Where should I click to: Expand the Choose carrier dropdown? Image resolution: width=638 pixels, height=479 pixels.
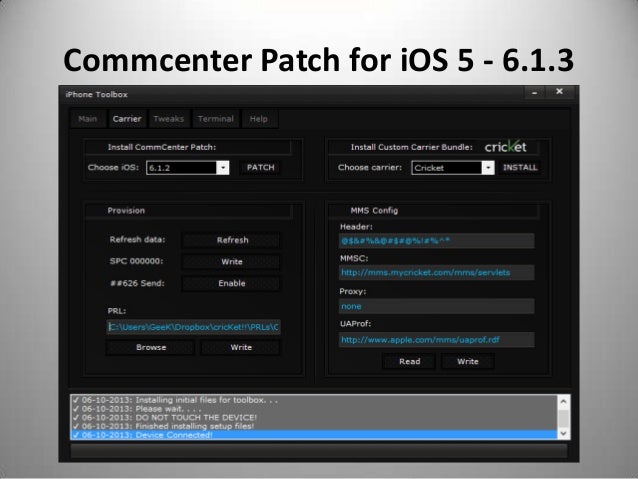[488, 168]
